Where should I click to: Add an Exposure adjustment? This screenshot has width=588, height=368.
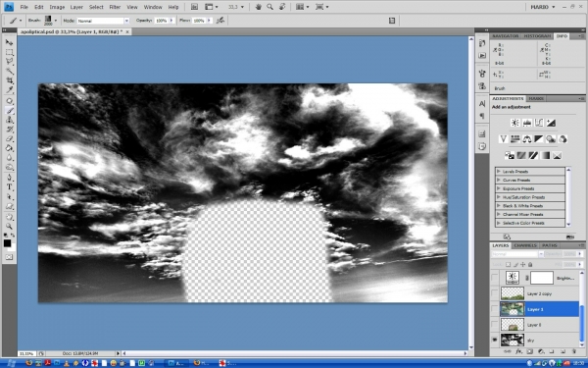551,123
